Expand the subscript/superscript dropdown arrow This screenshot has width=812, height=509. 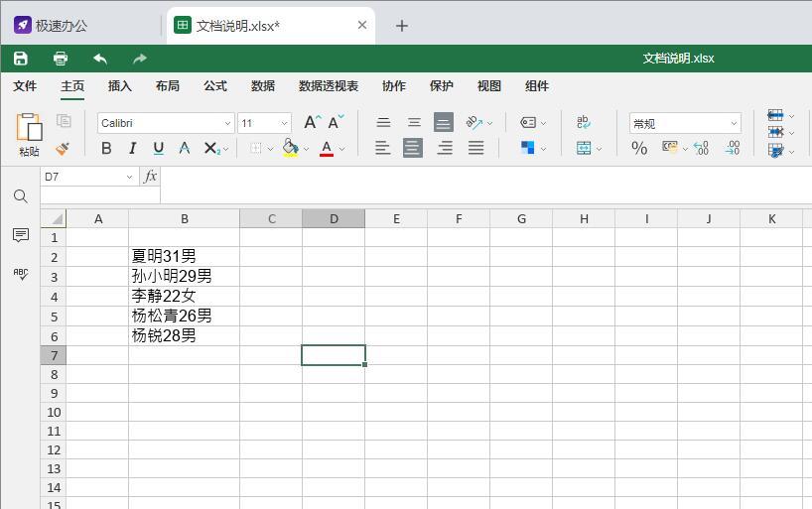(225, 149)
